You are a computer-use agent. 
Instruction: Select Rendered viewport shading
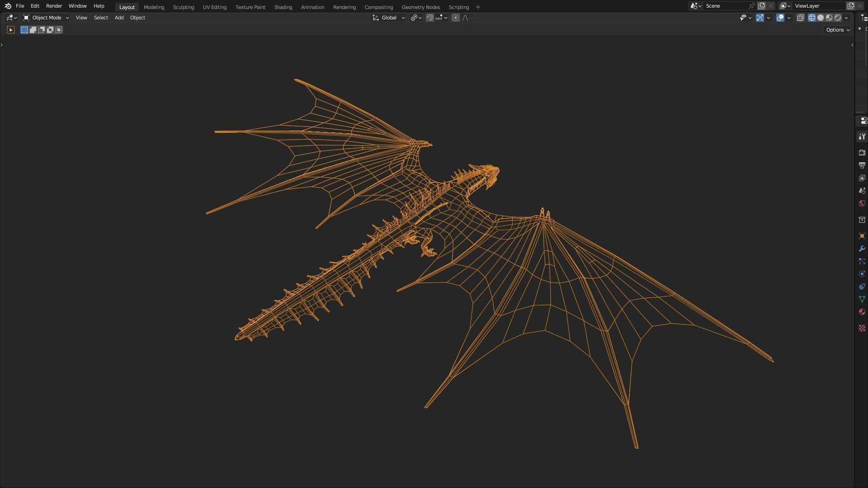[x=838, y=18]
